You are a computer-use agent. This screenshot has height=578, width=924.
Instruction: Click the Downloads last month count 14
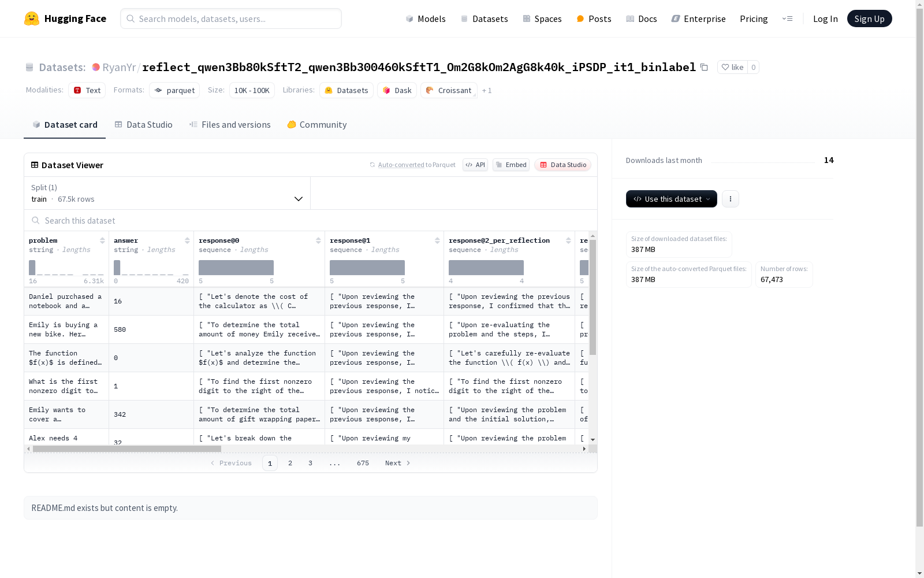coord(829,160)
